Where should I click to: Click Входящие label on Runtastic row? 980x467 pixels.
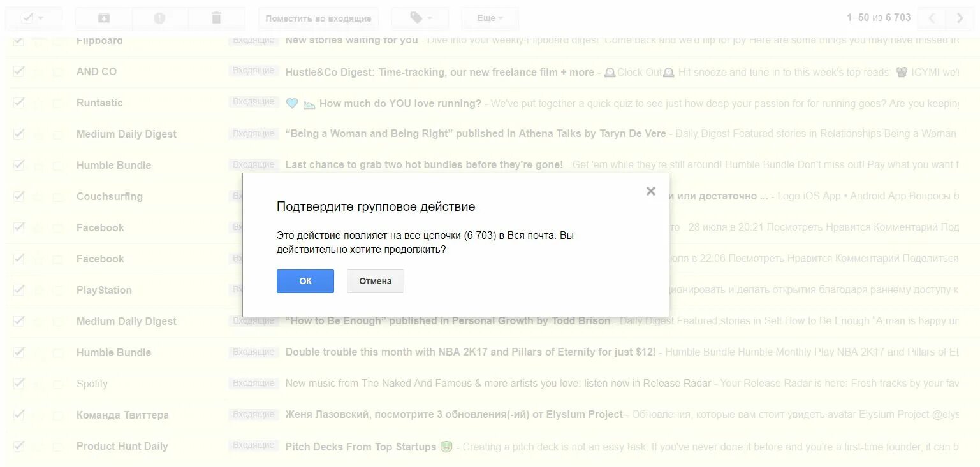coord(253,102)
